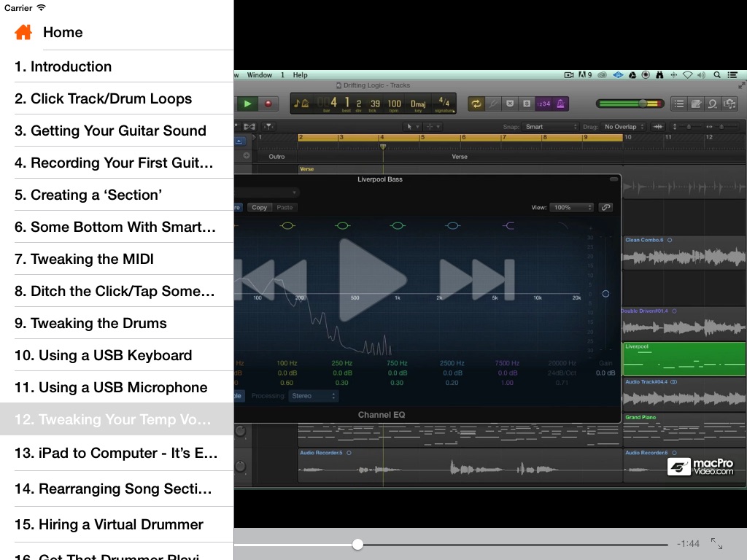Image resolution: width=747 pixels, height=560 pixels.
Task: Toggle the 250 Hz EQ band on/off
Action: (x=342, y=226)
